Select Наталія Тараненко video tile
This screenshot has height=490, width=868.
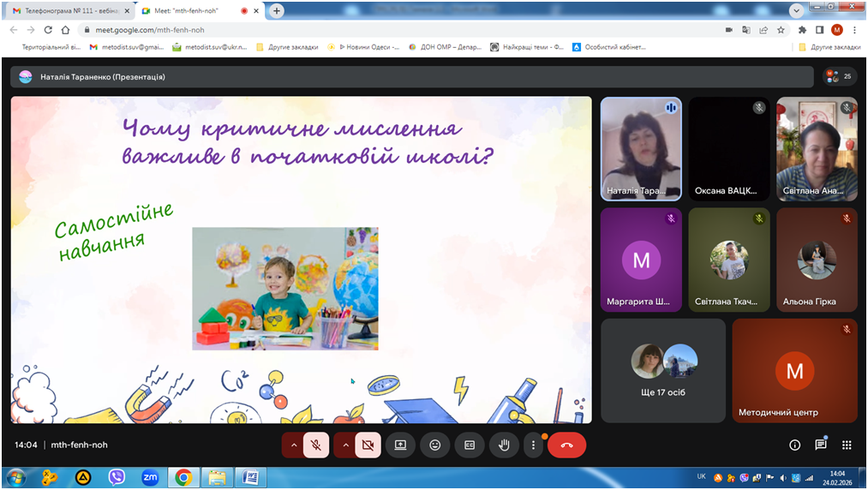point(641,148)
